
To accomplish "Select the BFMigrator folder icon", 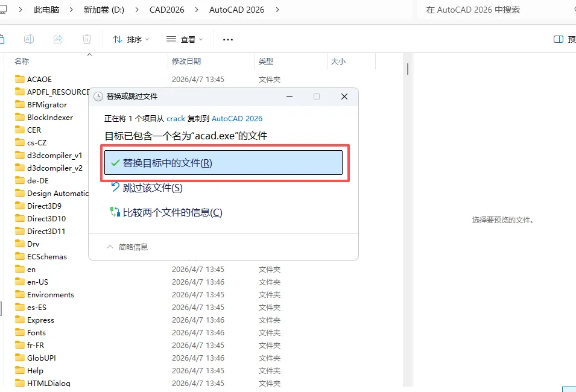I will pos(20,104).
